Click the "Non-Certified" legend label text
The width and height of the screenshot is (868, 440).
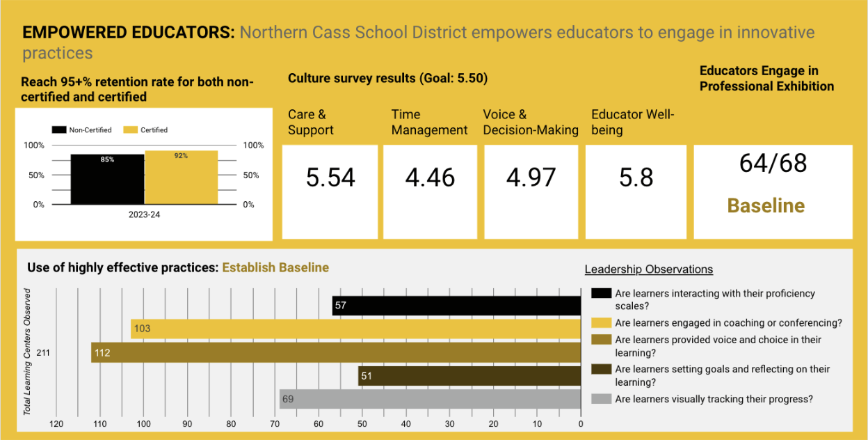click(x=90, y=130)
